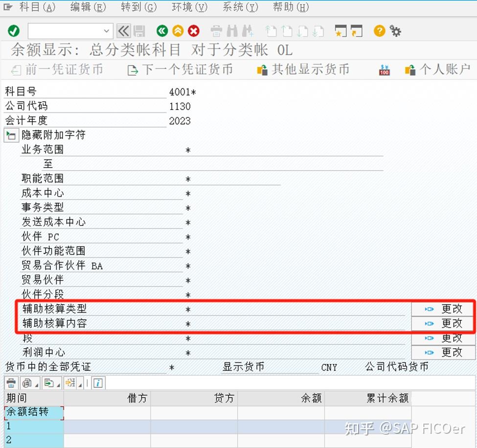Click 更改 button for 辅助核算类型
This screenshot has height=448, width=477.
(443, 309)
